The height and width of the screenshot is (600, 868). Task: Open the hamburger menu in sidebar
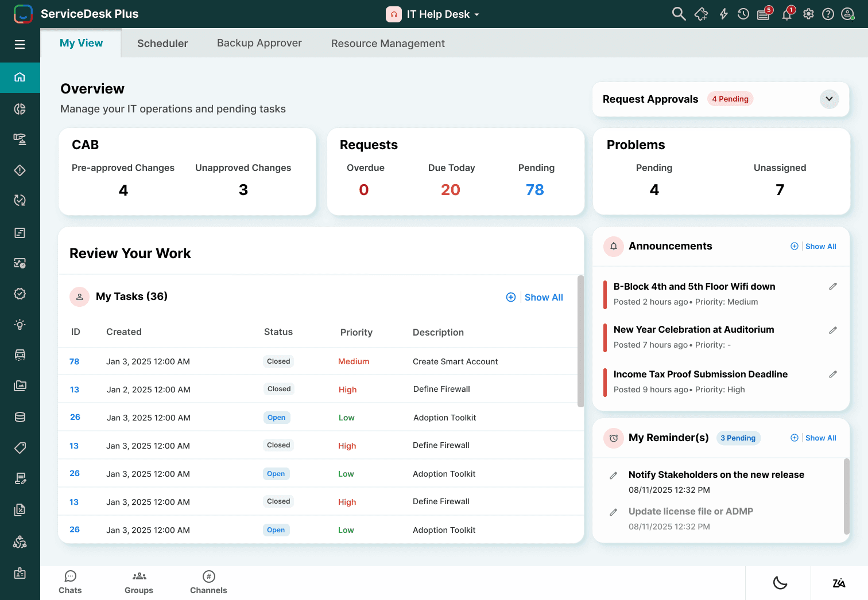[x=20, y=45]
